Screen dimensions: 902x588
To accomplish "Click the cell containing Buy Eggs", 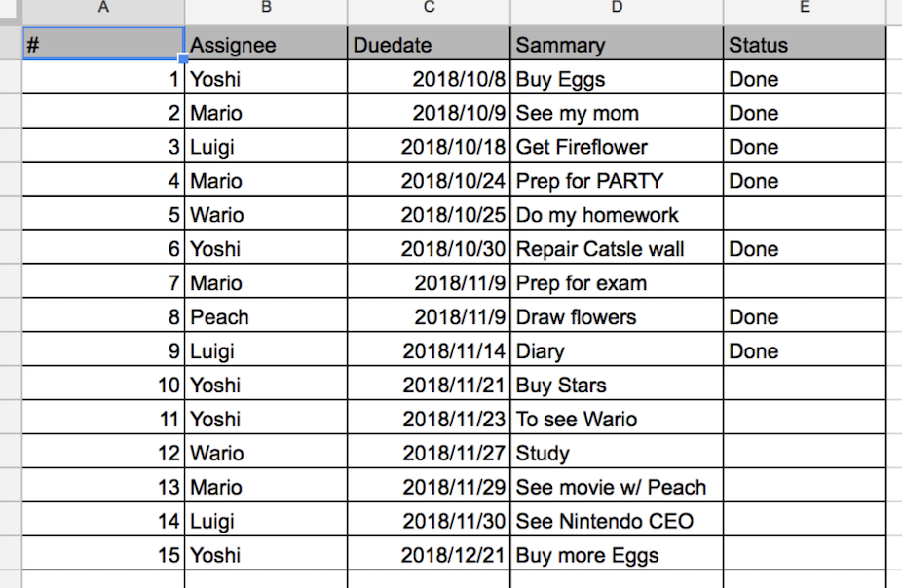I will pos(617,77).
